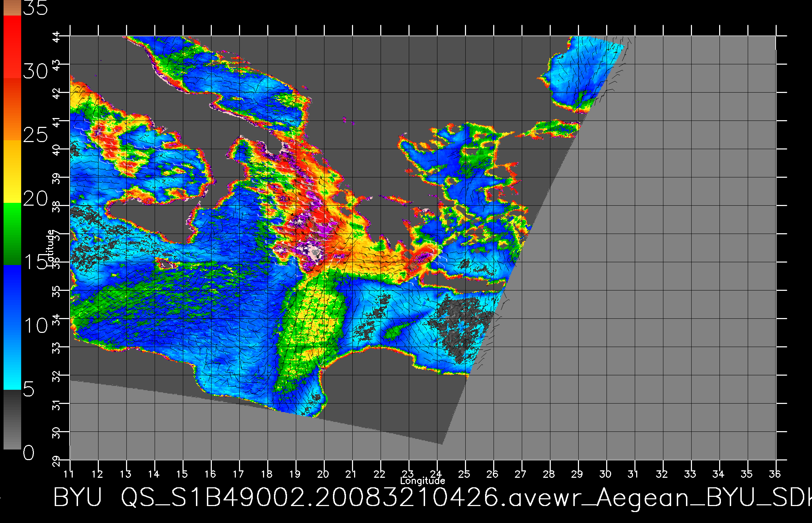Viewport: 812px width, 523px height.
Task: Click the '0' color scale label
Action: pos(29,453)
